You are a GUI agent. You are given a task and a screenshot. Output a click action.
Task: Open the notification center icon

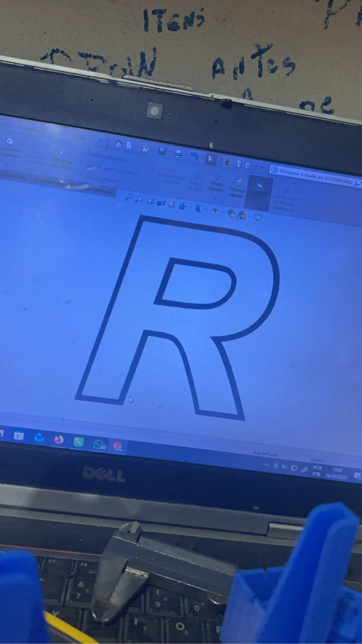pyautogui.click(x=358, y=476)
